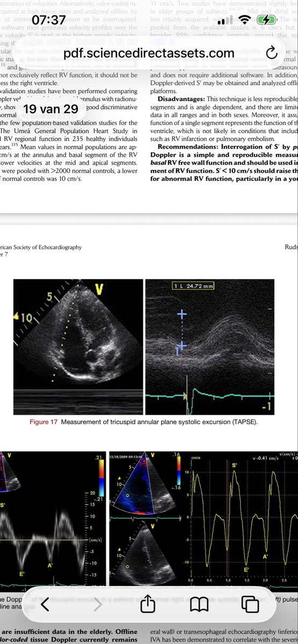Tap the Wi-Fi status icon
298x644 pixels.
tap(245, 20)
